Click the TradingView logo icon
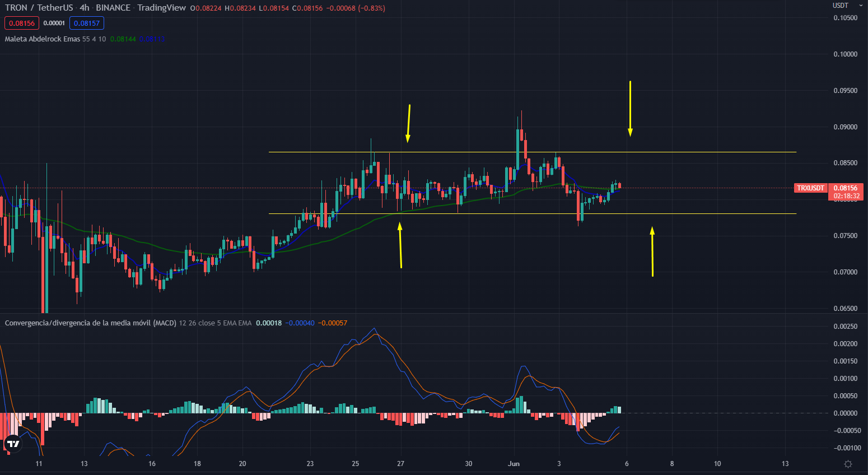 (x=12, y=444)
